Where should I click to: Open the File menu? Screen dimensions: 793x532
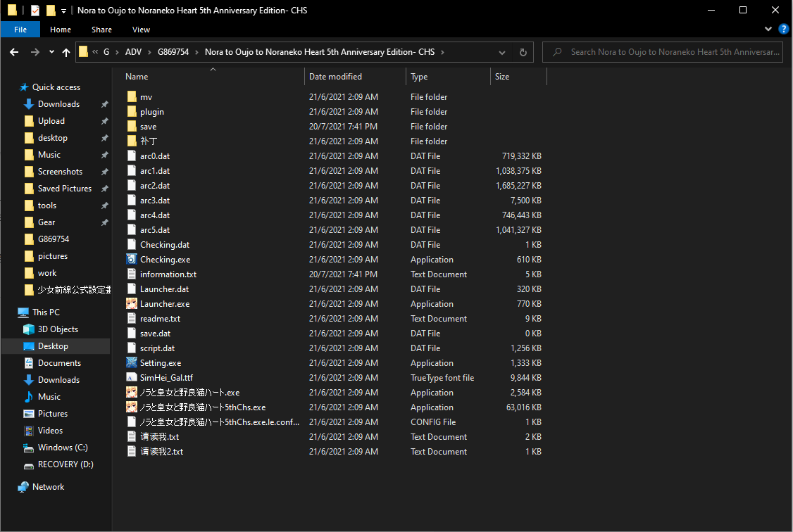tap(20, 30)
